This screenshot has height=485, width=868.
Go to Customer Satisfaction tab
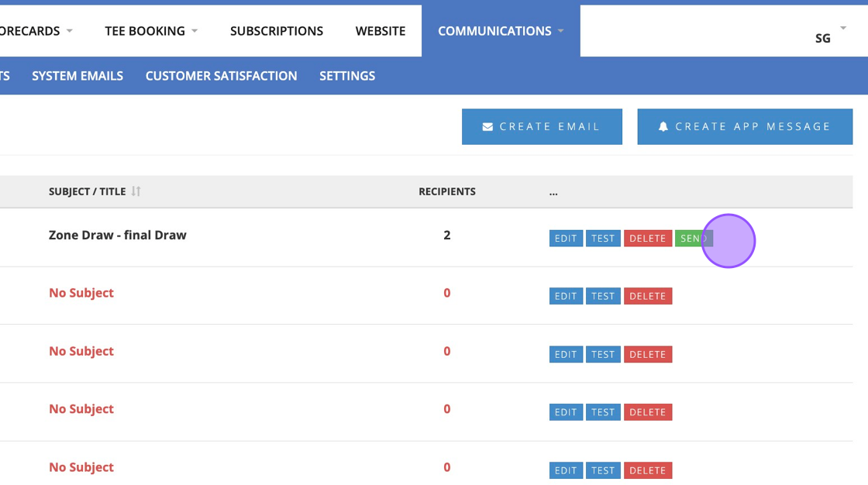point(221,76)
